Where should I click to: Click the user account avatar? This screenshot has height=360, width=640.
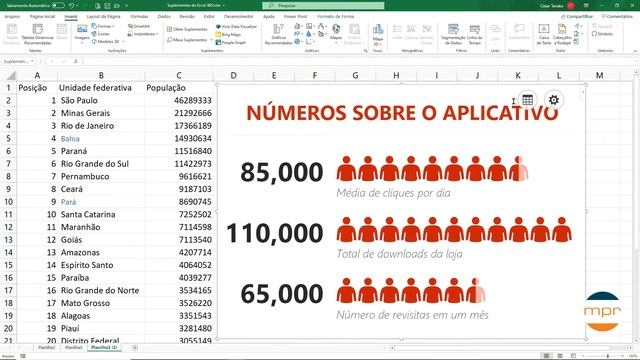(571, 6)
